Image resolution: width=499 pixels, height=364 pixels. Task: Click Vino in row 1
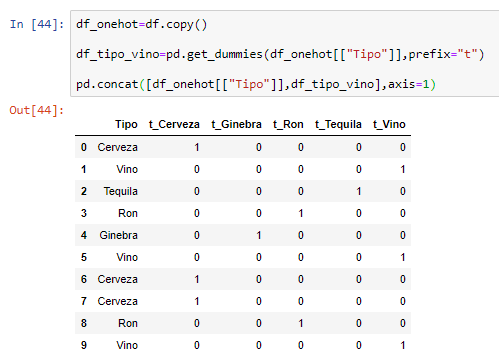point(127,169)
